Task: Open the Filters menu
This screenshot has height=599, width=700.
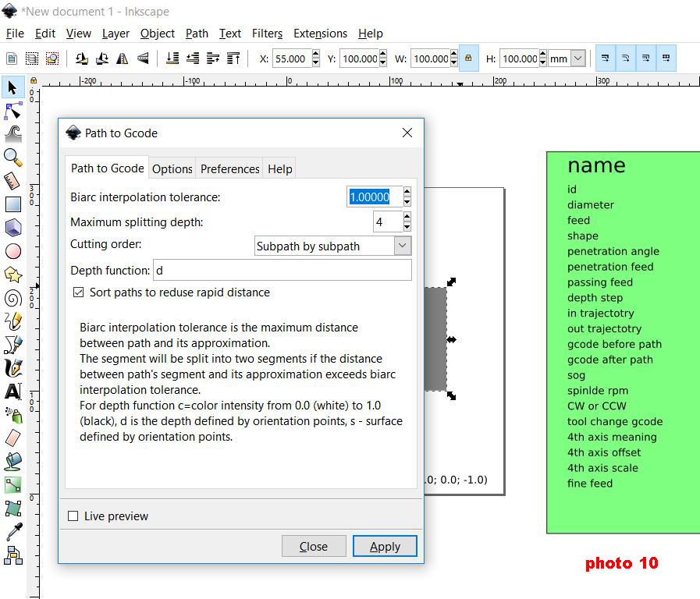Action: [x=267, y=34]
